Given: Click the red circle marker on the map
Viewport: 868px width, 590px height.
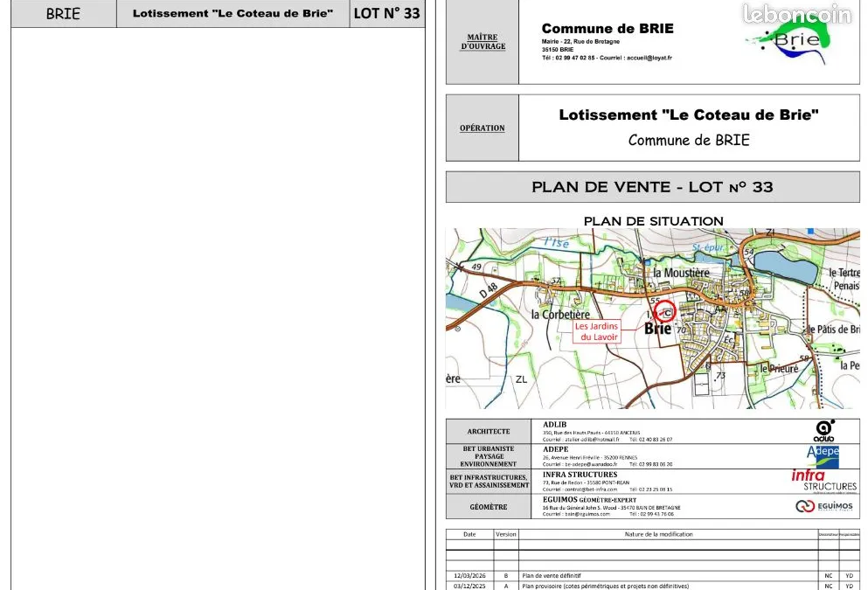Looking at the screenshot, I should [664, 311].
